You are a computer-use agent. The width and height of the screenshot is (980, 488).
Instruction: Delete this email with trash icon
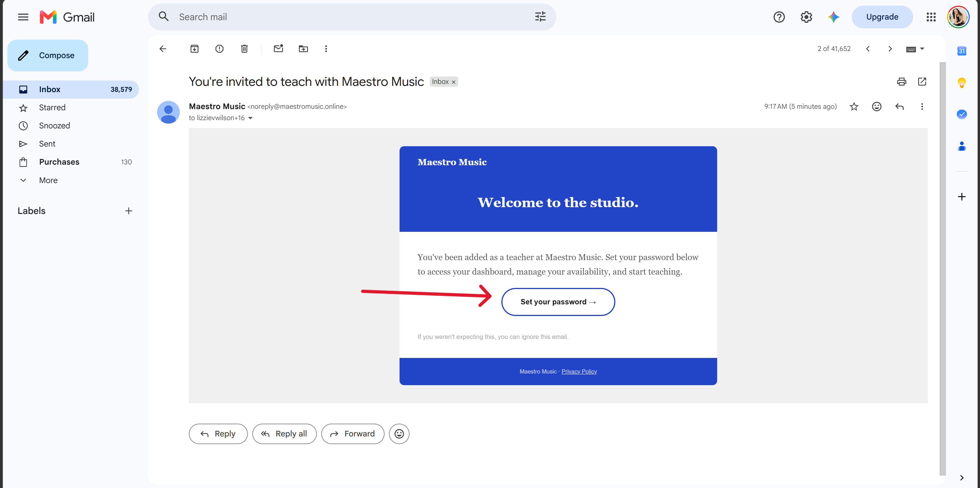[244, 49]
